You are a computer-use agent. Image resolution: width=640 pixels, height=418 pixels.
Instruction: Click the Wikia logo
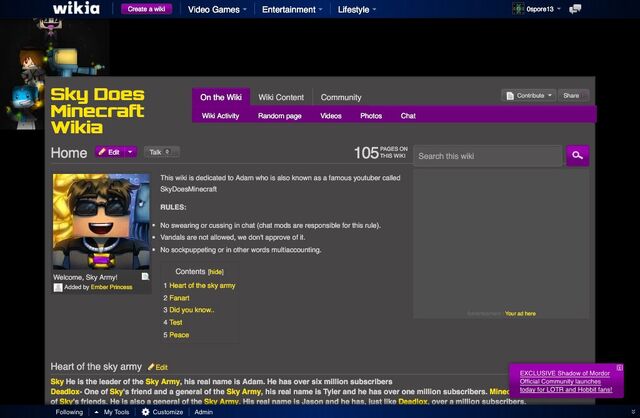point(76,8)
